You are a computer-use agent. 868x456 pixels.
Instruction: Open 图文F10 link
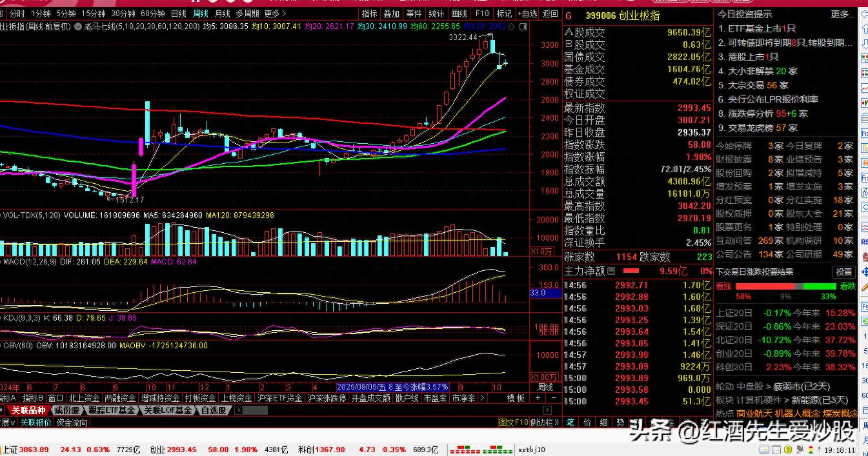[x=513, y=422]
